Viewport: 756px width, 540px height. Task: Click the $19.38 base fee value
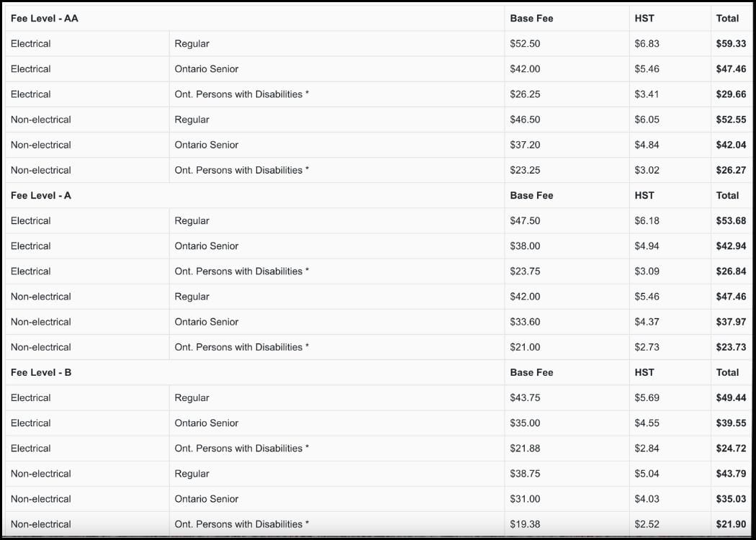(525, 524)
